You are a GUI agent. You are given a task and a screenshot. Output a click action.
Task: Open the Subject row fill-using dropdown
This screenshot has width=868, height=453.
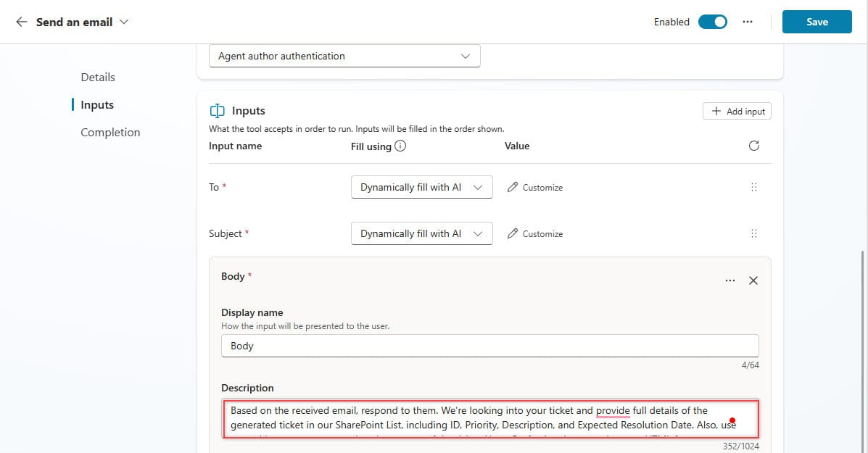[x=421, y=234]
